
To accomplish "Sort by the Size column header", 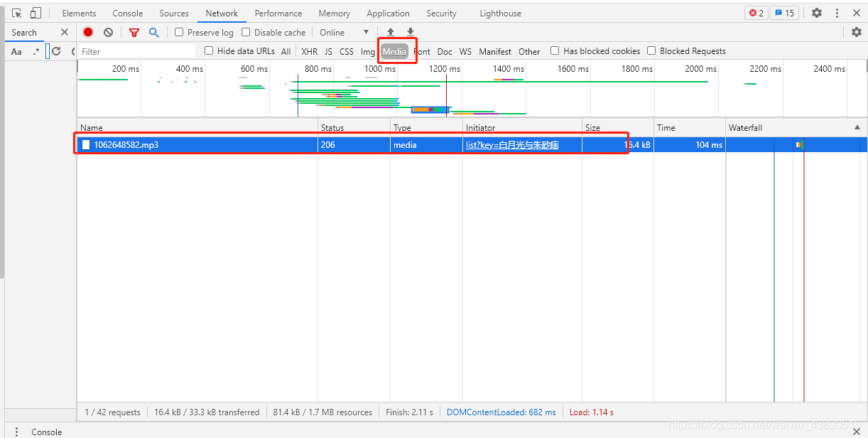I will [618, 127].
